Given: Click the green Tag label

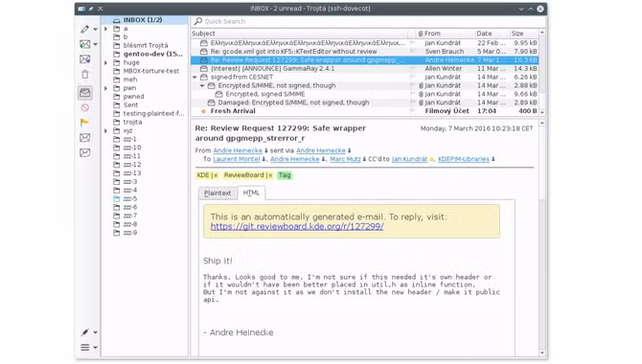Looking at the screenshot, I should click(x=285, y=175).
